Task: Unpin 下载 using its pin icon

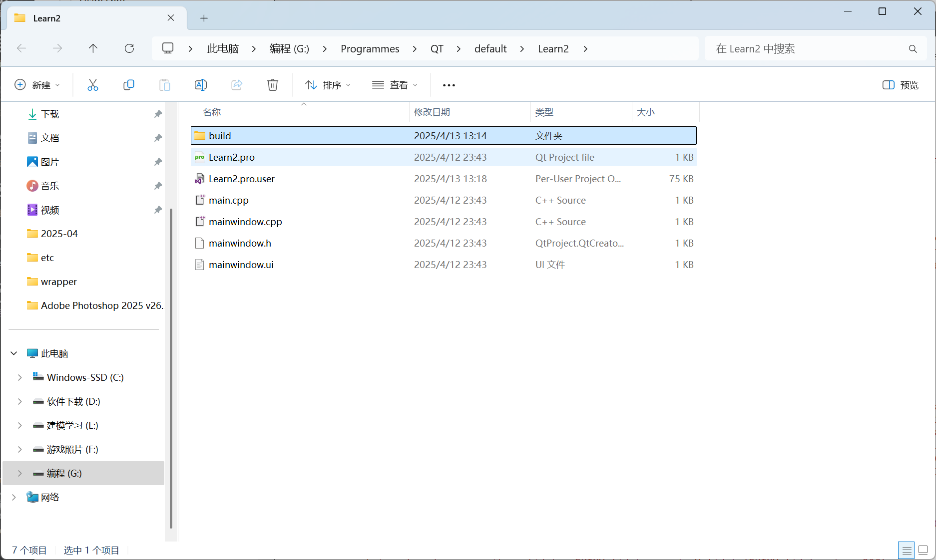Action: click(158, 114)
